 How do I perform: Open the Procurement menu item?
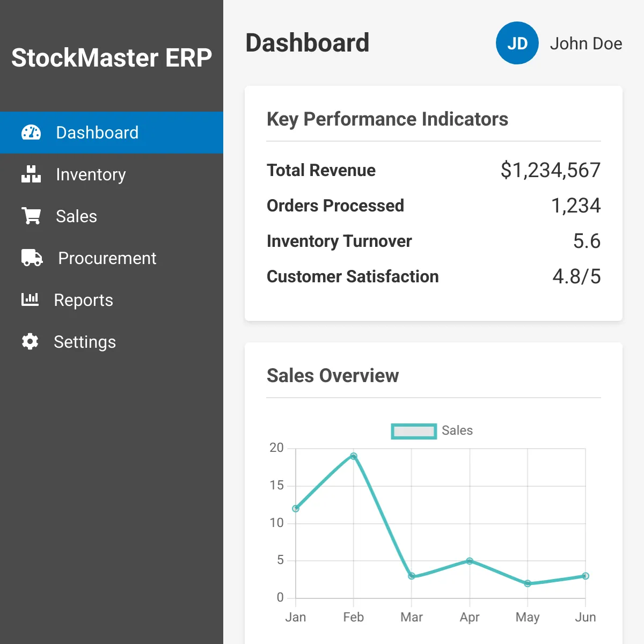click(x=107, y=258)
